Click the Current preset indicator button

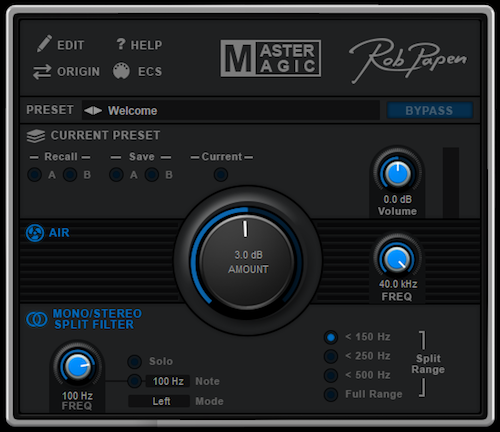click(221, 174)
